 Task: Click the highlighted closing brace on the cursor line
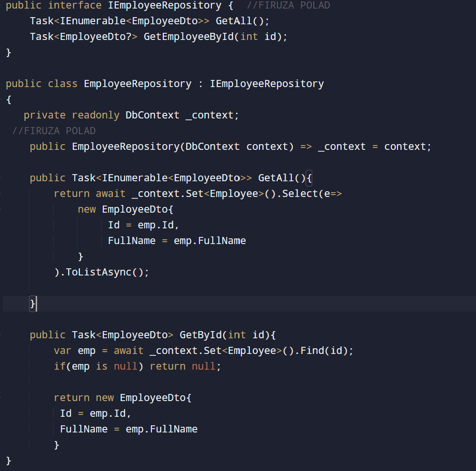pyautogui.click(x=33, y=304)
